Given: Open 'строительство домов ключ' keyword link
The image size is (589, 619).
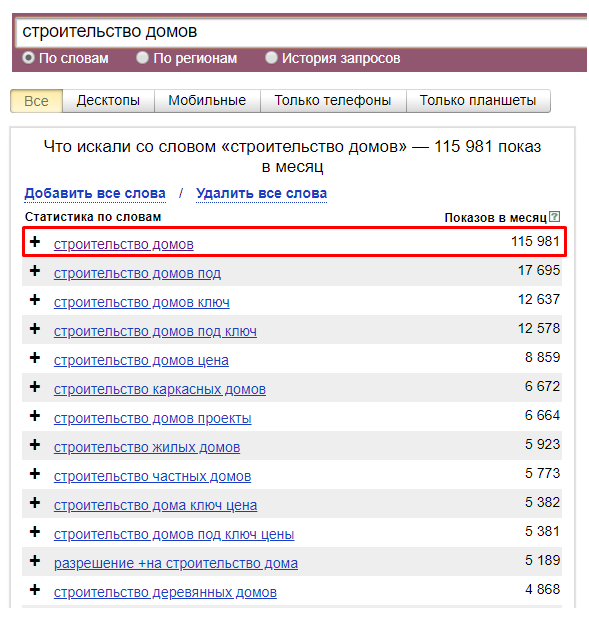Looking at the screenshot, I should click(142, 302).
